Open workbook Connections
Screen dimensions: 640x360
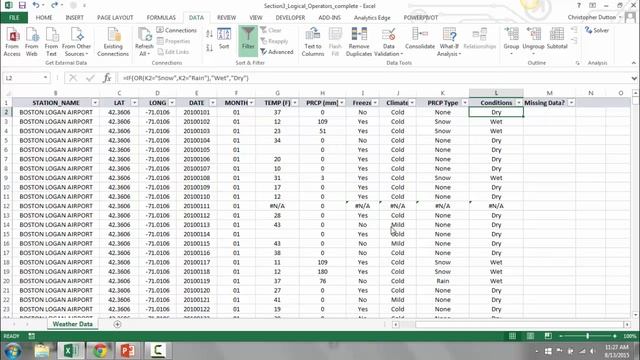click(176, 30)
